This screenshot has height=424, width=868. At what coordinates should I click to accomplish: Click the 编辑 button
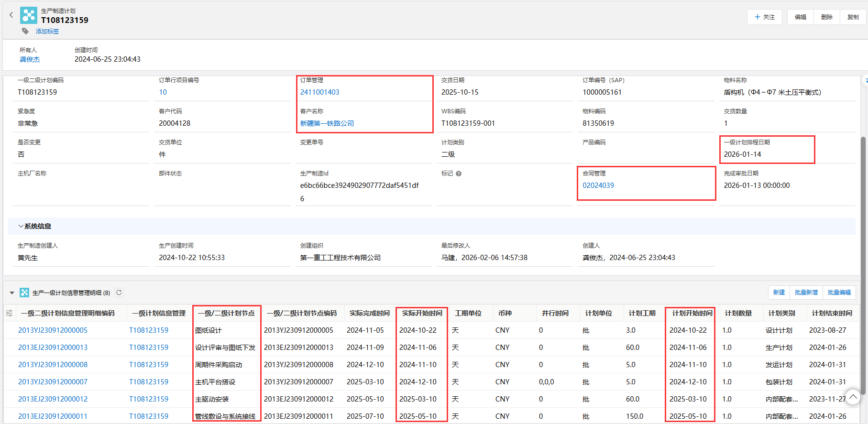coord(800,17)
